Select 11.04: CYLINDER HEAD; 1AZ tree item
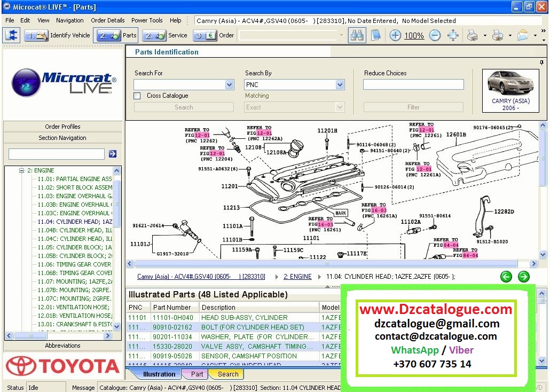This screenshot has height=392, width=550. [75, 222]
